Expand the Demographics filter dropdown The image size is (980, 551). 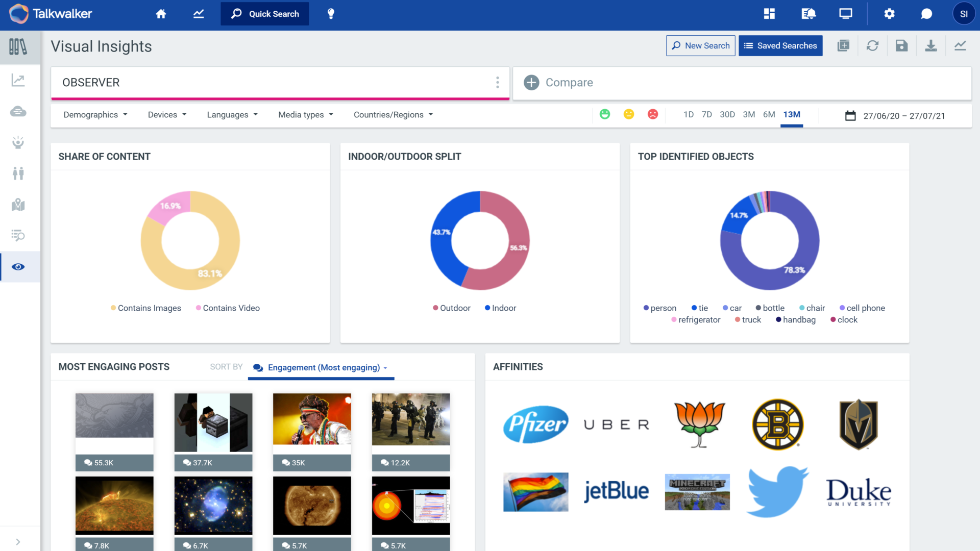[x=95, y=115]
